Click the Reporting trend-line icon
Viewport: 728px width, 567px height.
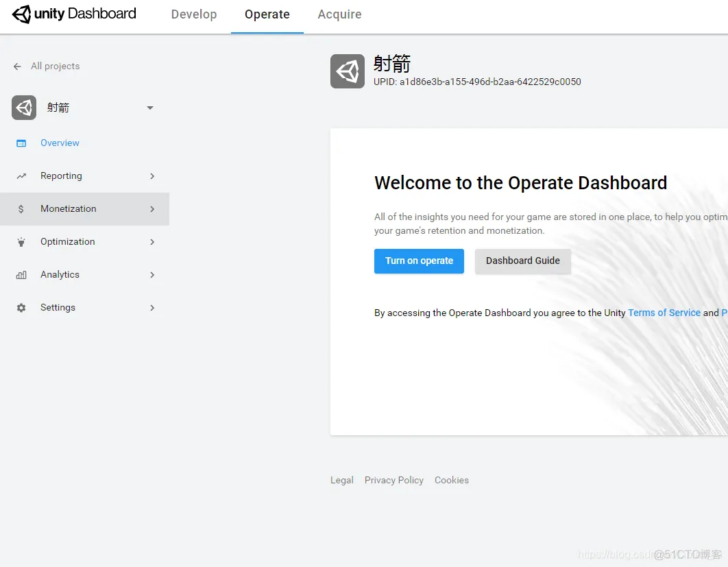click(21, 176)
